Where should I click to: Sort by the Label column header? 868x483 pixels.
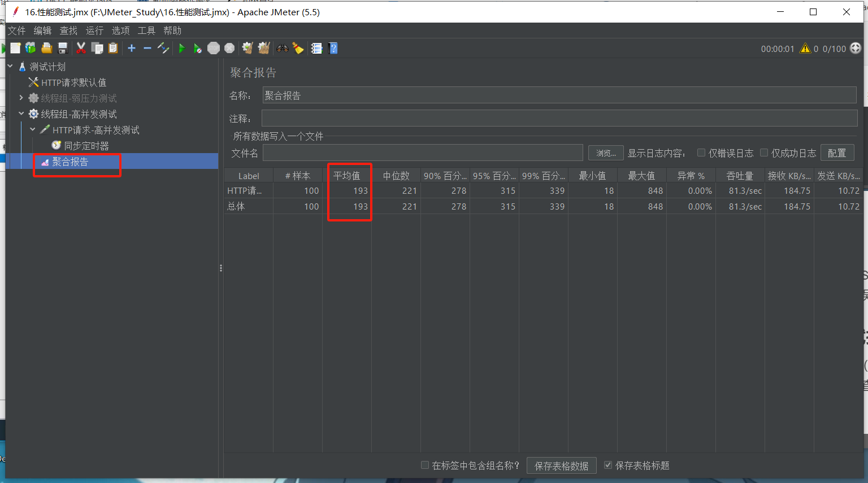249,176
